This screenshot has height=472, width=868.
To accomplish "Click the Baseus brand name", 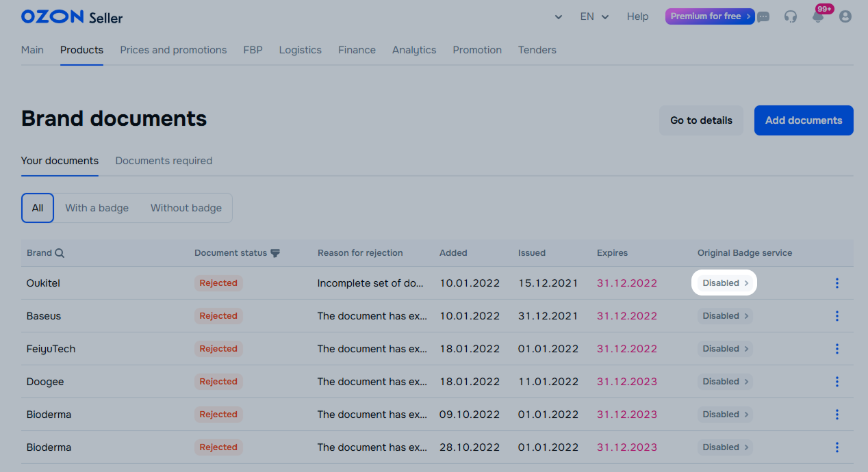I will pos(44,316).
